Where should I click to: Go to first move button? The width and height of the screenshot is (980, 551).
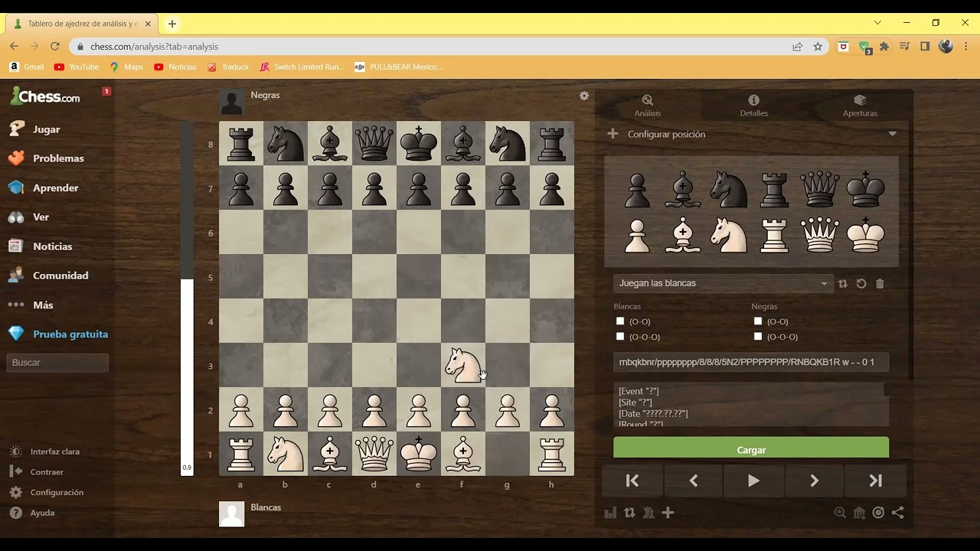[x=632, y=481]
